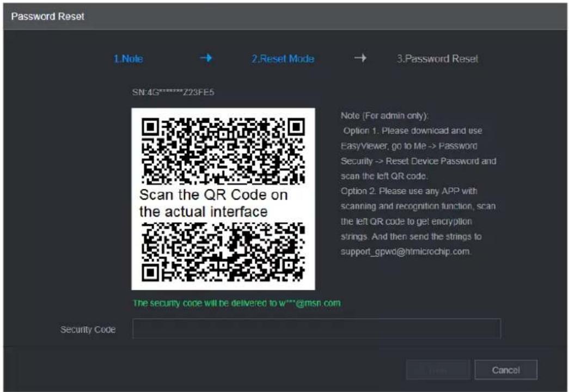Select the 1.Note step
Screen dimensions: 569x392
[x=128, y=59]
